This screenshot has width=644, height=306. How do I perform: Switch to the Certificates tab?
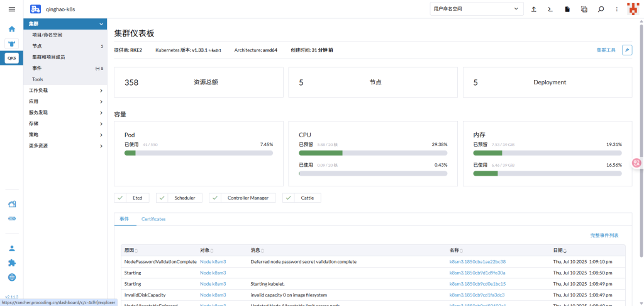153,219
